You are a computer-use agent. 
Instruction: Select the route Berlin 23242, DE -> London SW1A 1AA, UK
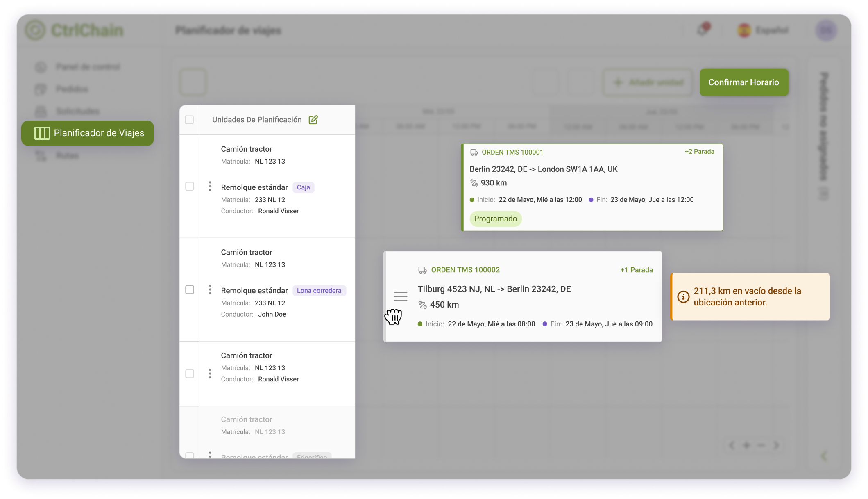[544, 169]
